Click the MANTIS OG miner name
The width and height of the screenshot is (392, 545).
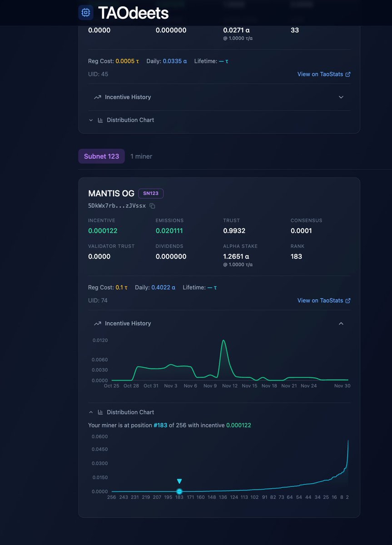[x=111, y=193]
